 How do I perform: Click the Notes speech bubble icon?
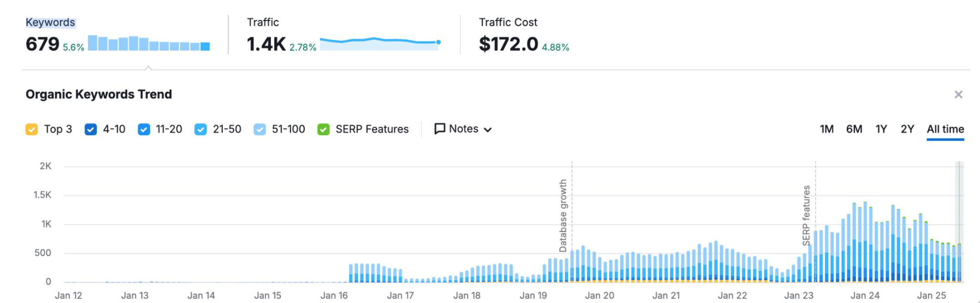click(x=440, y=129)
